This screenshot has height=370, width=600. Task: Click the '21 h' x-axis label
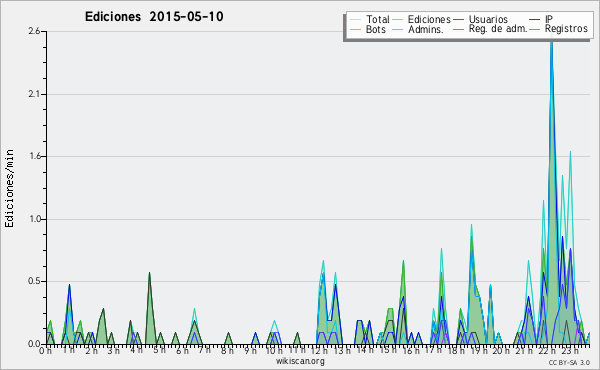point(523,350)
